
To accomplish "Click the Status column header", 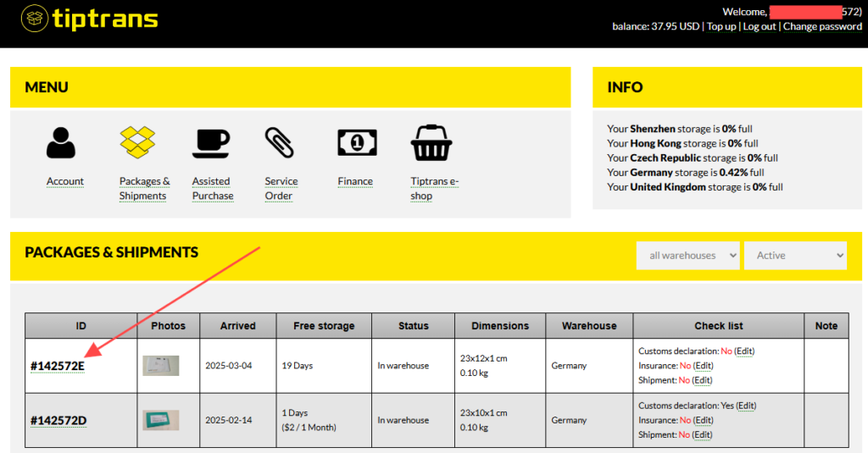I will tap(414, 326).
